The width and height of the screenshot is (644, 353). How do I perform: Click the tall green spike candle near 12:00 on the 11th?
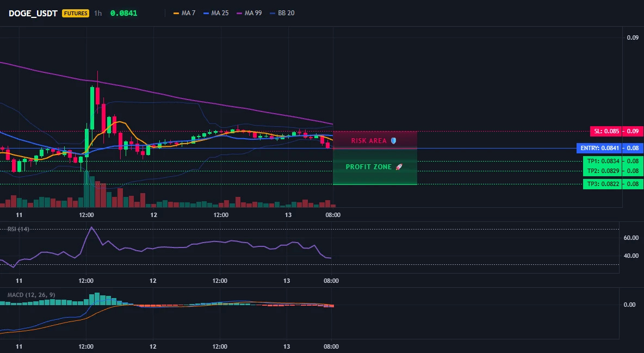(92, 108)
